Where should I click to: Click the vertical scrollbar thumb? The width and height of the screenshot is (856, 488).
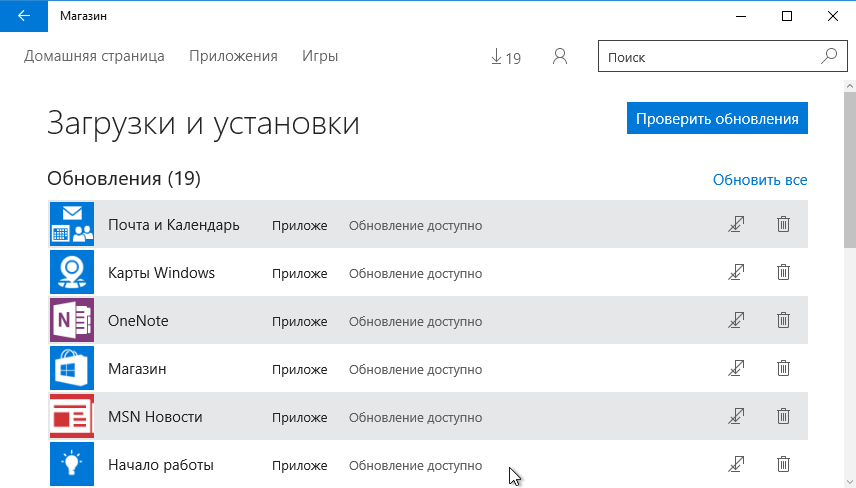point(849,165)
